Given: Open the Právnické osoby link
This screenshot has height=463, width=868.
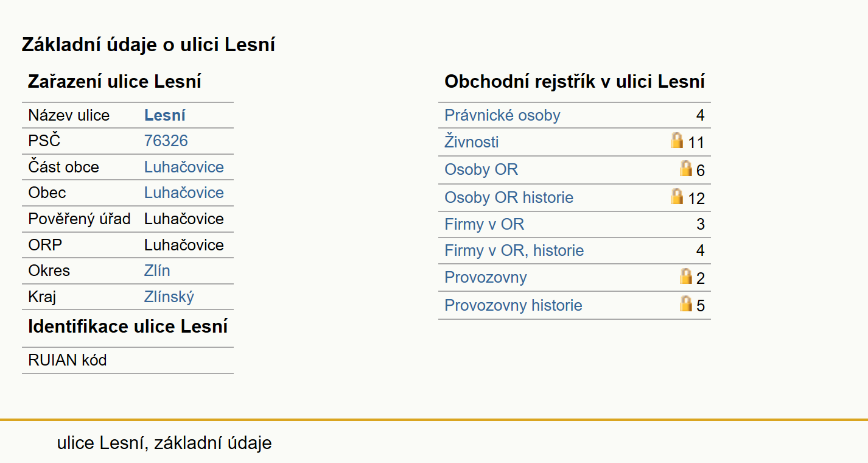Looking at the screenshot, I should coord(502,115).
